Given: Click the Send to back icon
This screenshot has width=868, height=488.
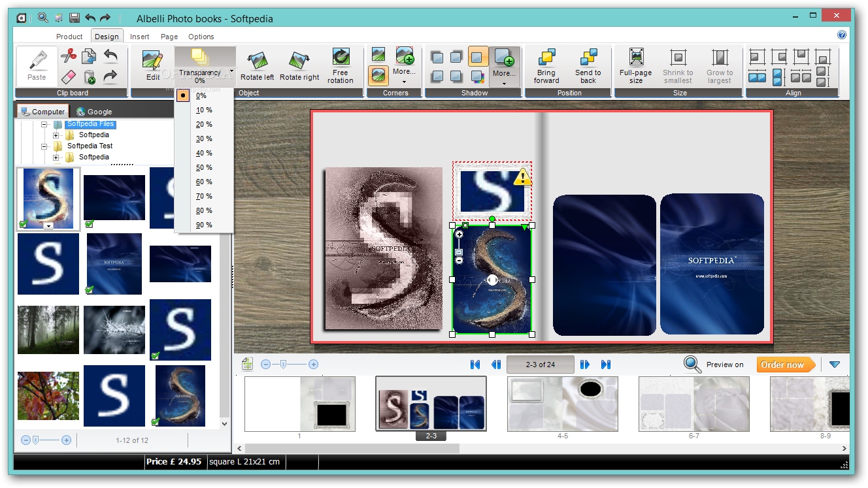Looking at the screenshot, I should (588, 58).
